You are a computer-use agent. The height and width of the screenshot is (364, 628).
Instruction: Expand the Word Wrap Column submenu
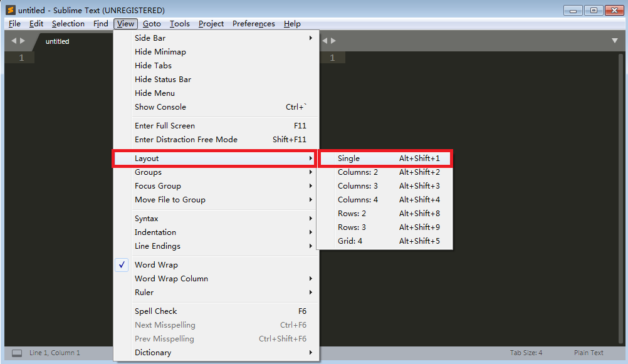pos(217,279)
